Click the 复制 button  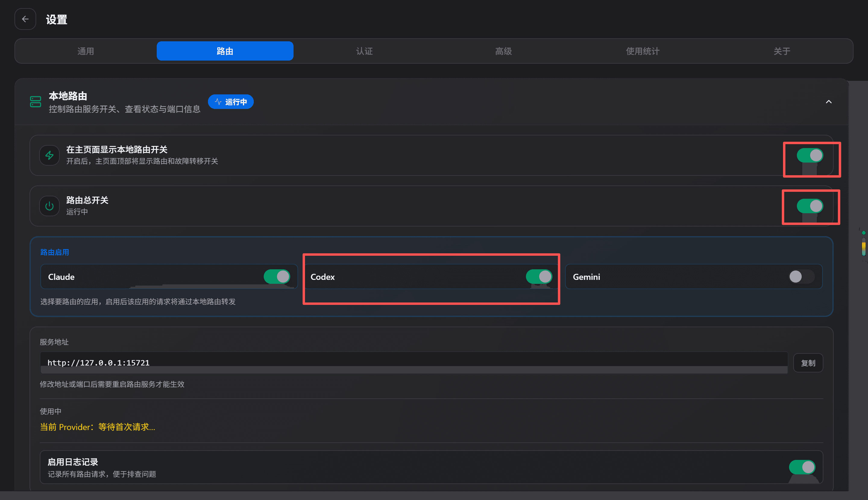tap(808, 363)
